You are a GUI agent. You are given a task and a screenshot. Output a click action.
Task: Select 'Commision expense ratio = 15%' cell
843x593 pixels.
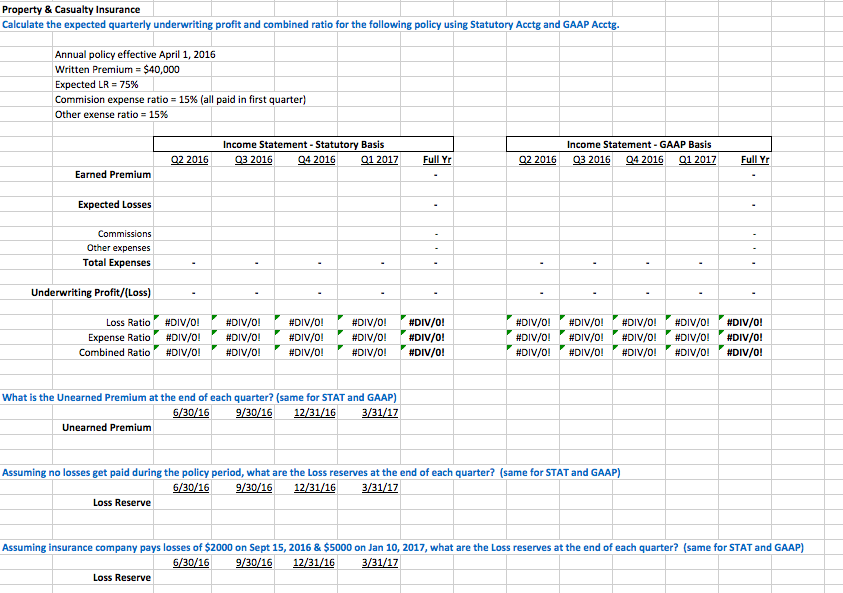[180, 99]
